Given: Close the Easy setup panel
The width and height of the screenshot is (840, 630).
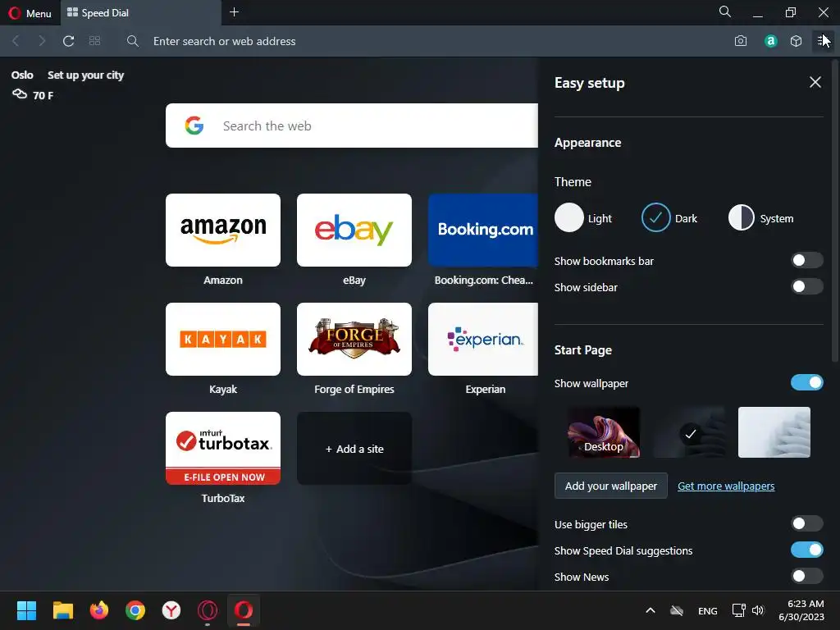Looking at the screenshot, I should pos(815,82).
